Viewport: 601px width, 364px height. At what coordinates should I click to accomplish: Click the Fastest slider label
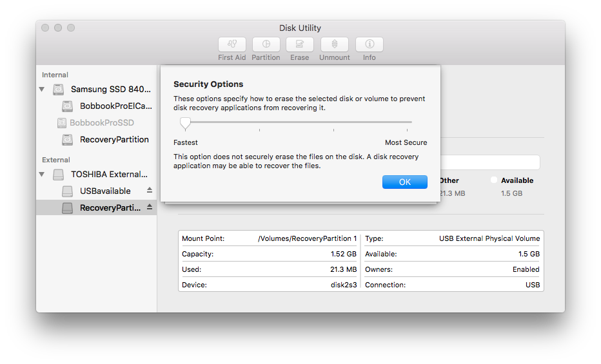tap(186, 142)
